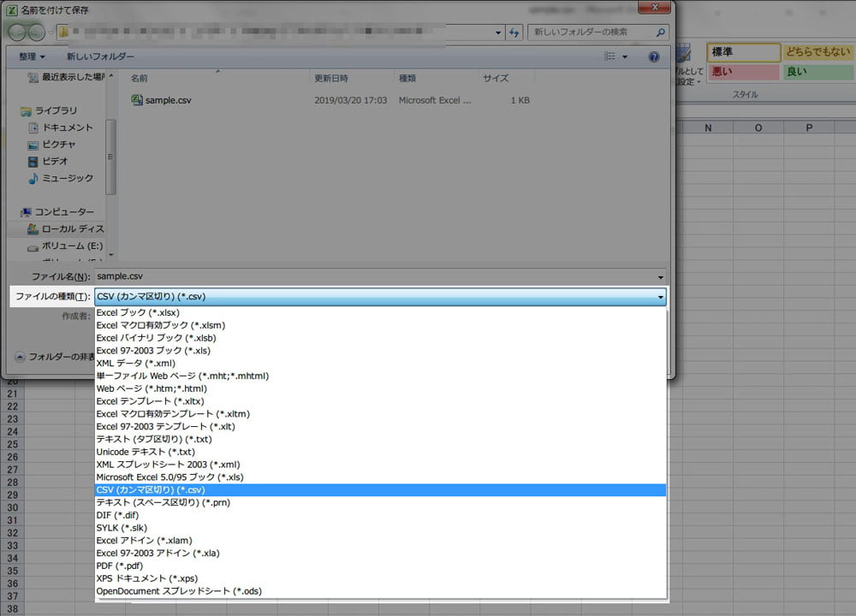Select コンピューター in navigation pane
The width and height of the screenshot is (856, 616).
click(56, 211)
